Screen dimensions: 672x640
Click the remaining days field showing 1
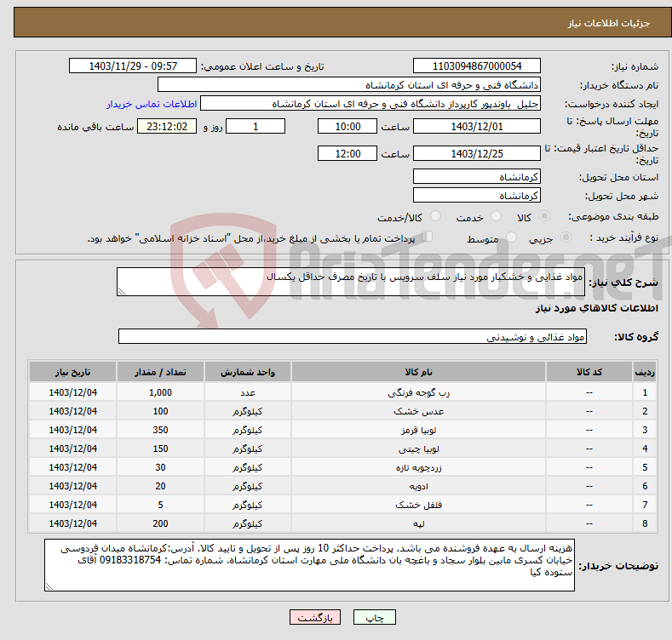click(256, 126)
